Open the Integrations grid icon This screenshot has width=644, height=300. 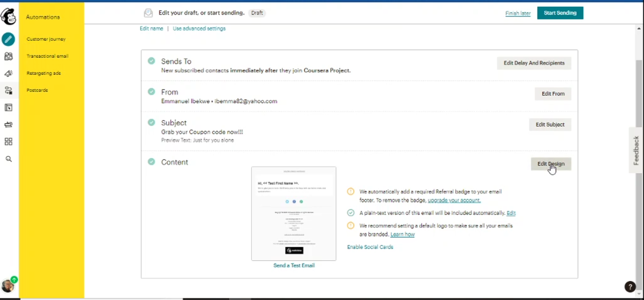click(9, 141)
